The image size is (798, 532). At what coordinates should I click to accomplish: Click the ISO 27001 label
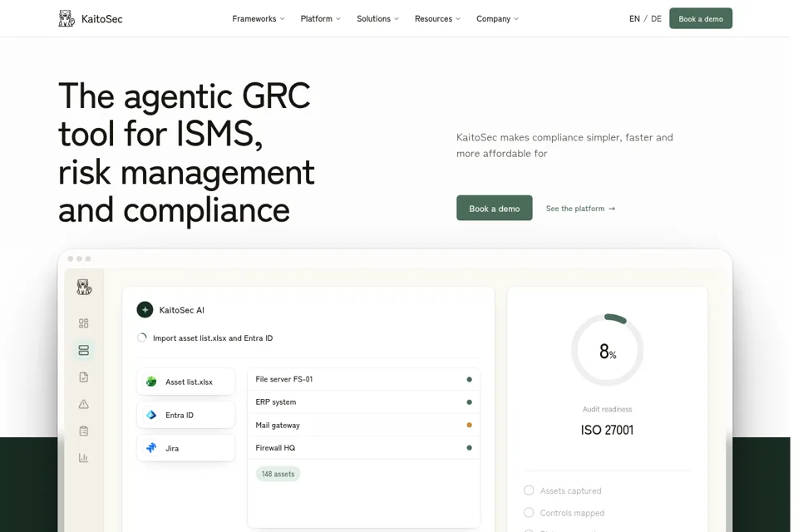pyautogui.click(x=607, y=431)
